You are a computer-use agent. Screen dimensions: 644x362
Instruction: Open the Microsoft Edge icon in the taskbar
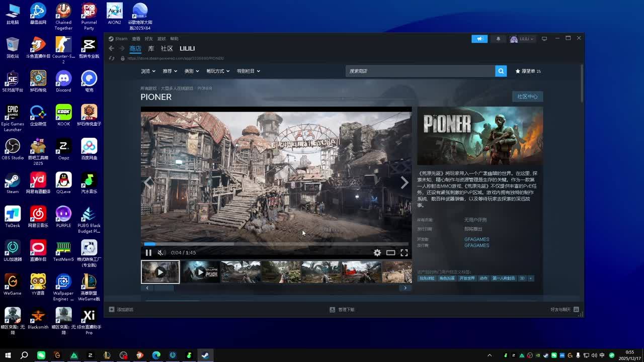click(156, 355)
